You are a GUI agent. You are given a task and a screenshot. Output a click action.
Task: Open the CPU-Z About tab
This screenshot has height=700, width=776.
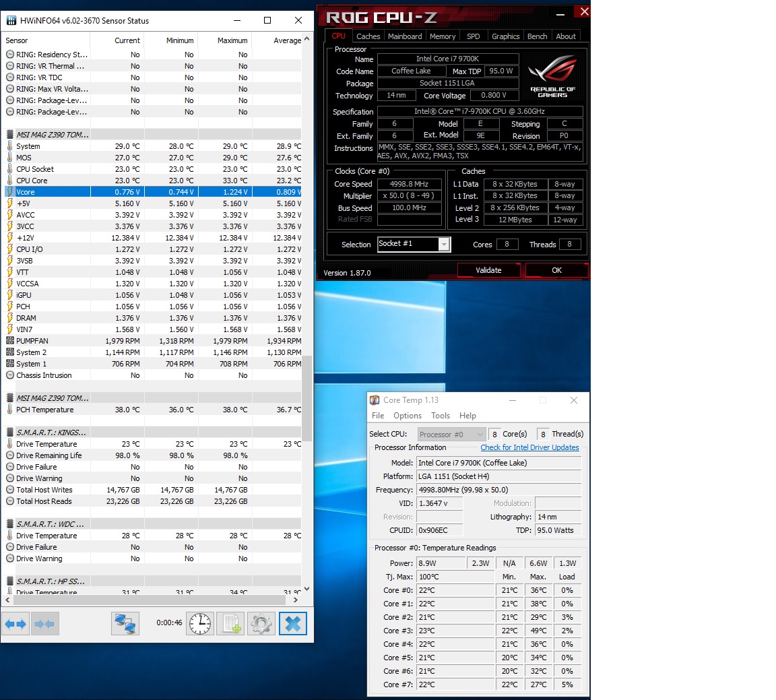566,36
